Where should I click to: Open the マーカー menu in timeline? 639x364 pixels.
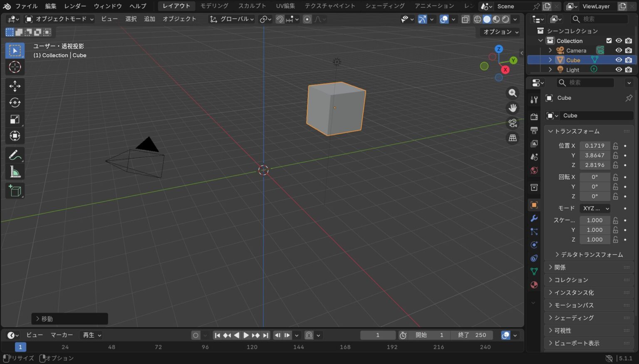click(62, 335)
